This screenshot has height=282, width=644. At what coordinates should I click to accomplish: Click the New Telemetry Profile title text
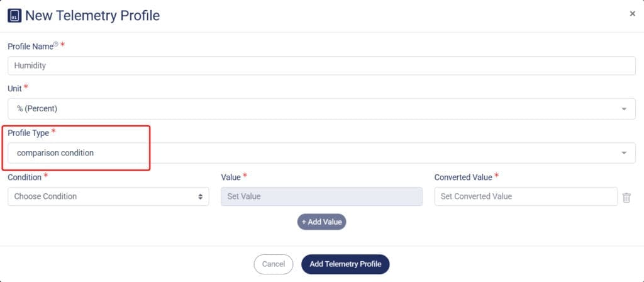pyautogui.click(x=92, y=15)
